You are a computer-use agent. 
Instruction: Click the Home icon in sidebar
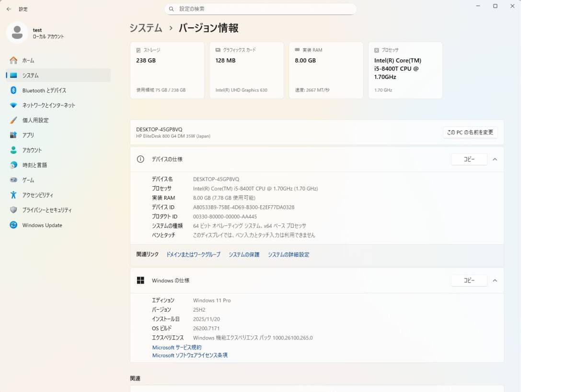pyautogui.click(x=13, y=60)
